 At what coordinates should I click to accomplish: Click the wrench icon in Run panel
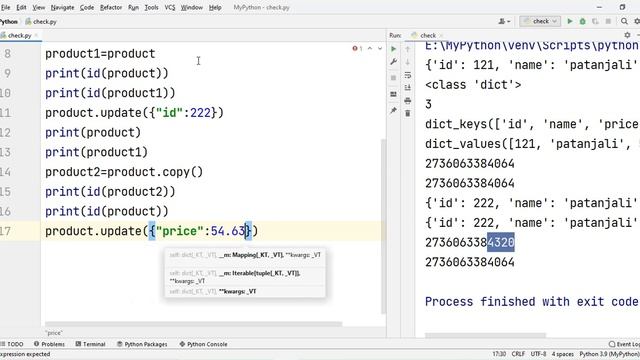pos(393,62)
